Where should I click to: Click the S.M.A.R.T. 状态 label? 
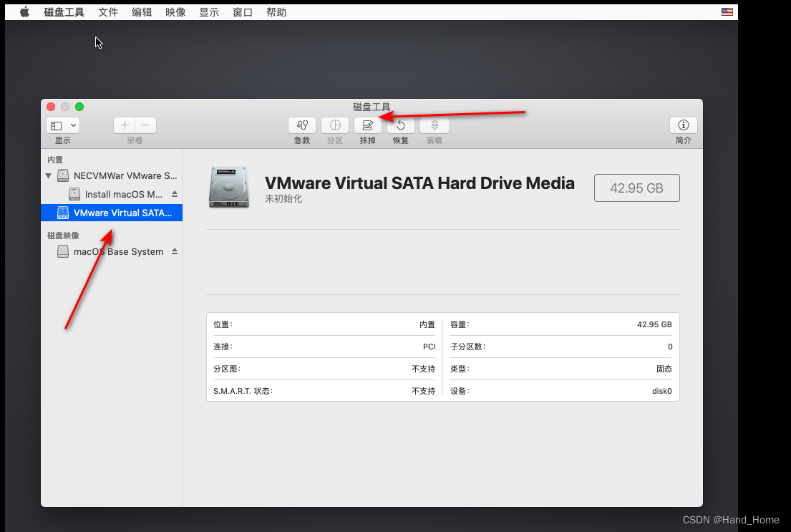(243, 391)
